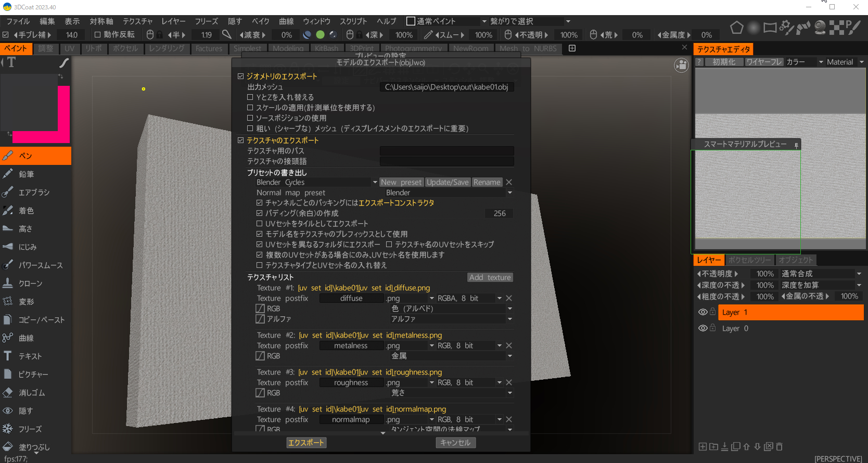Remove Texture #1 diffuse with X icon
Viewport: 868px width, 463px height.
tap(509, 298)
